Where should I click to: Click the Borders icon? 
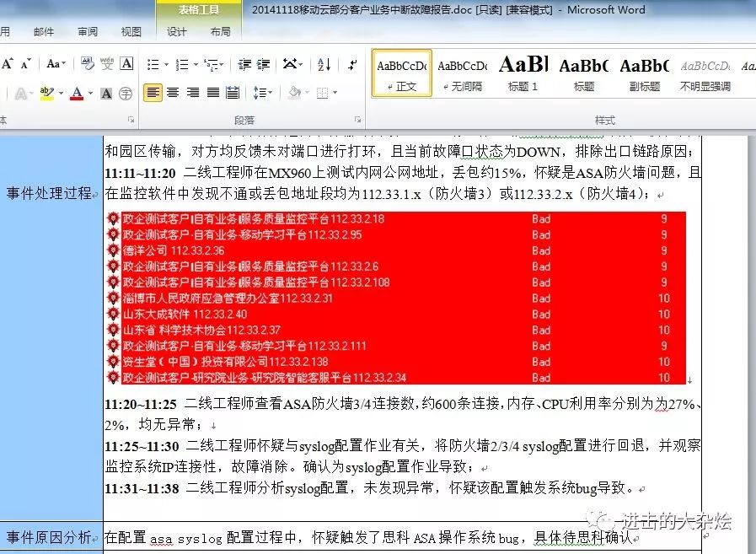pos(322,93)
